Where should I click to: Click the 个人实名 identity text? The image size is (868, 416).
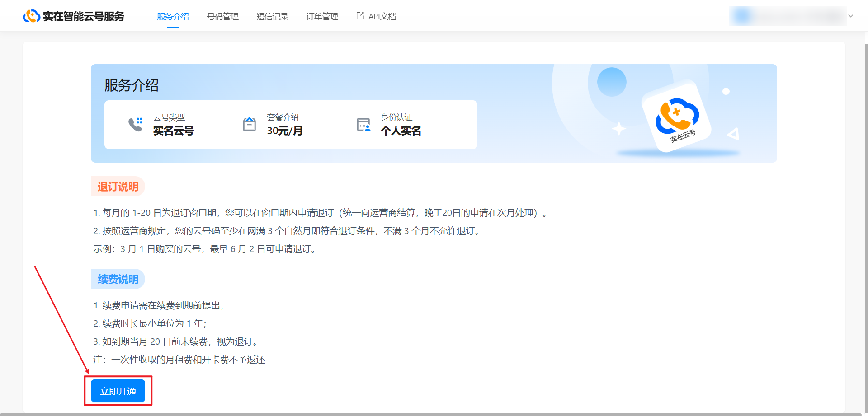401,131
